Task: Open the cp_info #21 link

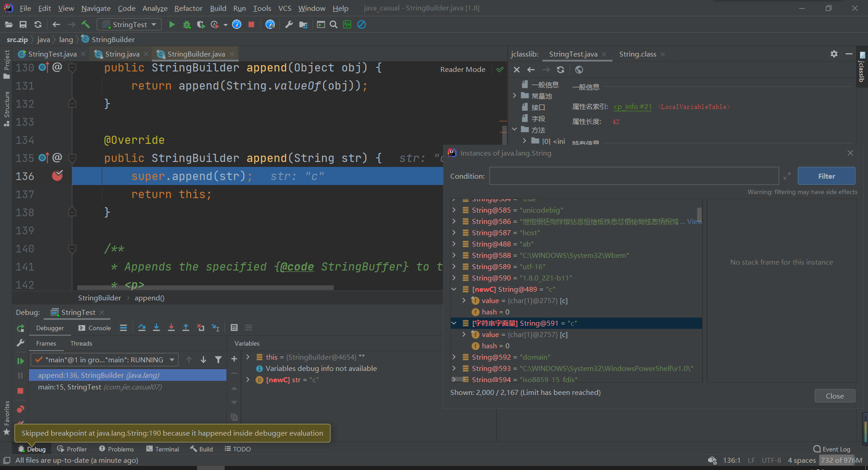Action: (632, 107)
